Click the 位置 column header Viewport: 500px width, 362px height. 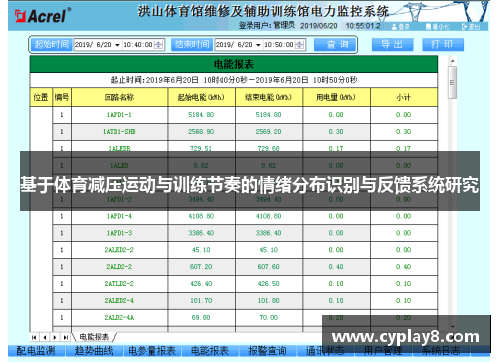tap(41, 97)
